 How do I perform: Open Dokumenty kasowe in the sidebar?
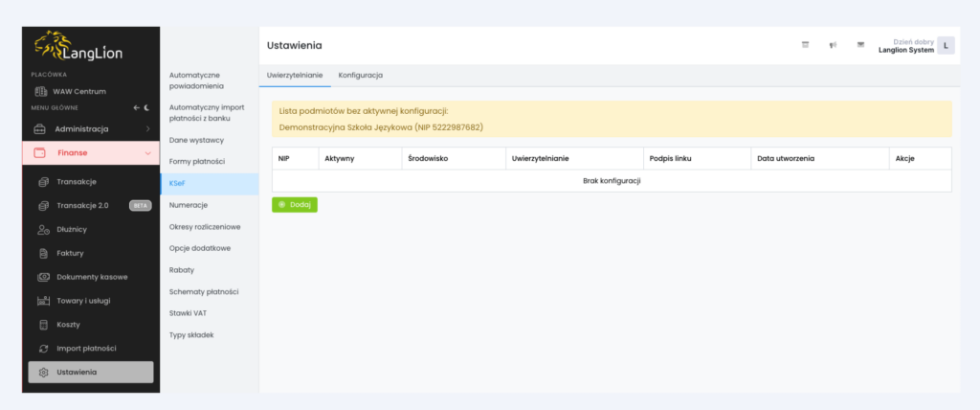[91, 277]
